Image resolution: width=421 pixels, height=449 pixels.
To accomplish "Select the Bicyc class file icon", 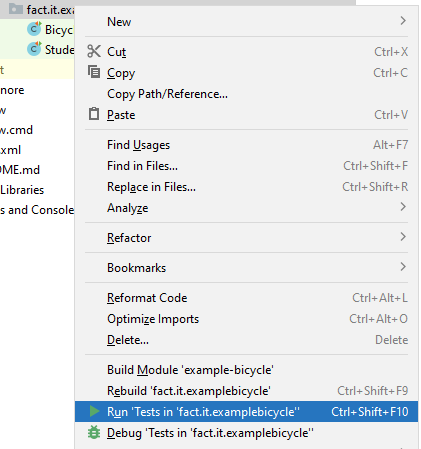I will click(x=34, y=29).
